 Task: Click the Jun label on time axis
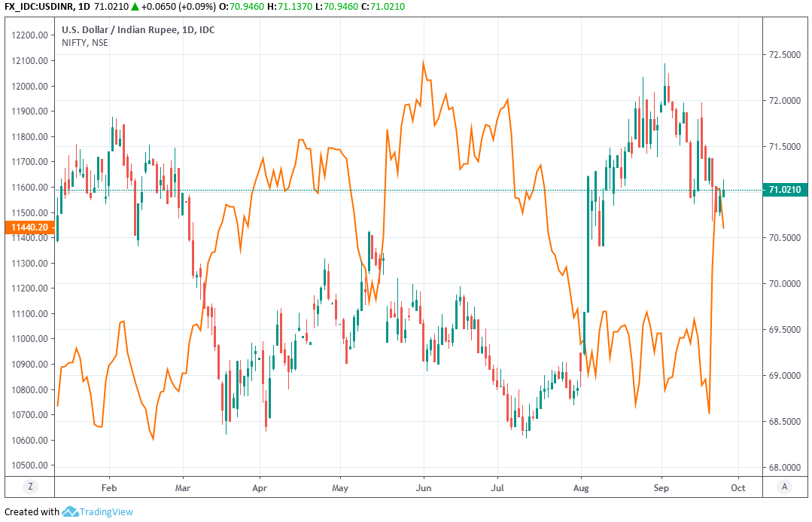(423, 487)
